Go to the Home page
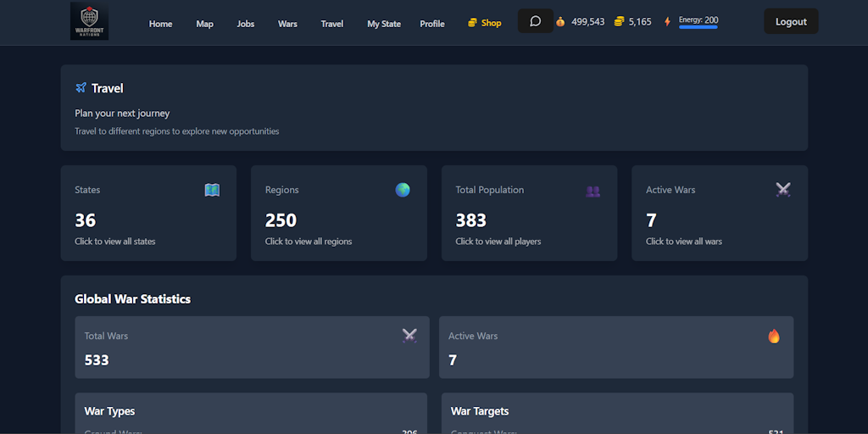 pos(160,24)
